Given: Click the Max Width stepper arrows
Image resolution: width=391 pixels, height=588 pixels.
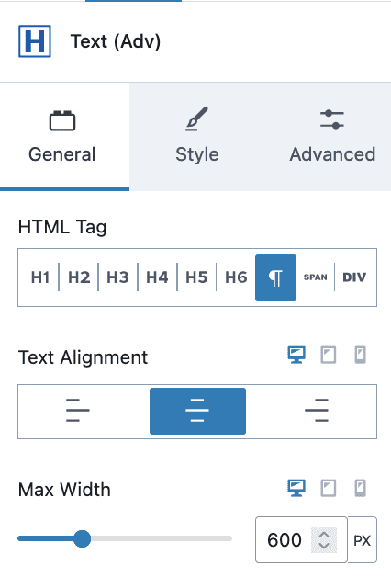Looking at the screenshot, I should (x=324, y=540).
